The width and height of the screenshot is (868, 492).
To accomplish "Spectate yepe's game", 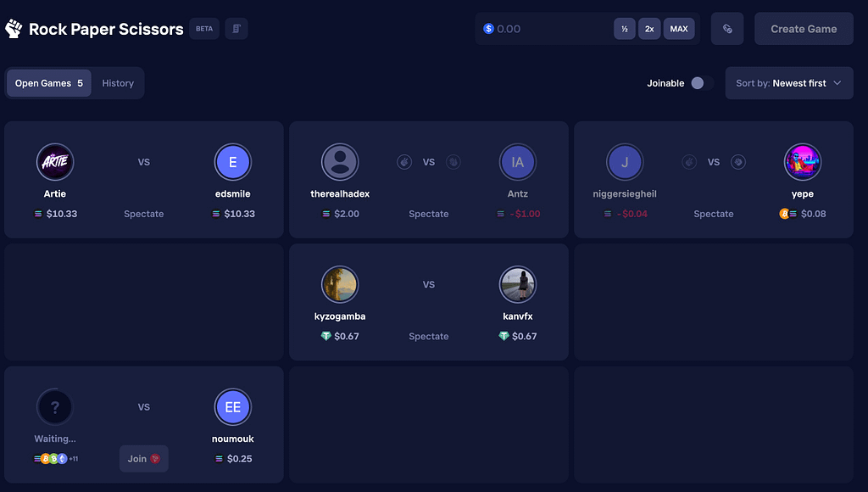I will (x=714, y=214).
